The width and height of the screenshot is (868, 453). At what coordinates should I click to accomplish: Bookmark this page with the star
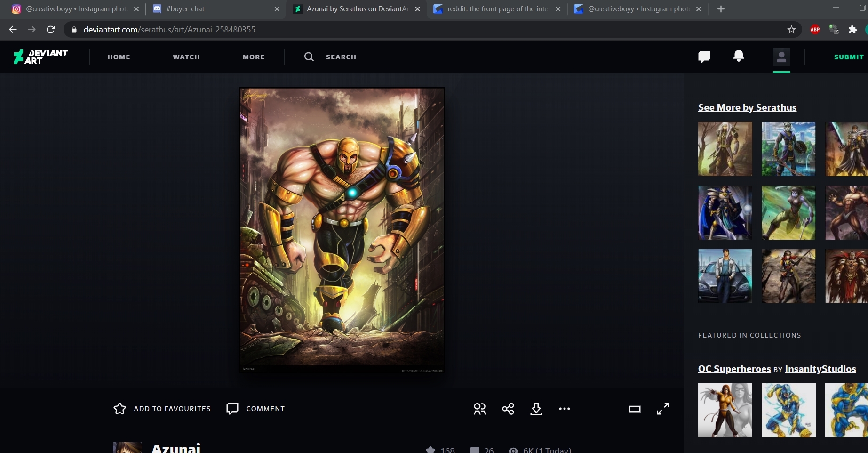[792, 29]
